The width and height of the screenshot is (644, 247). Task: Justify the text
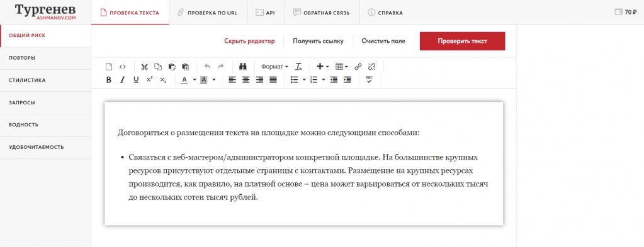(x=273, y=80)
